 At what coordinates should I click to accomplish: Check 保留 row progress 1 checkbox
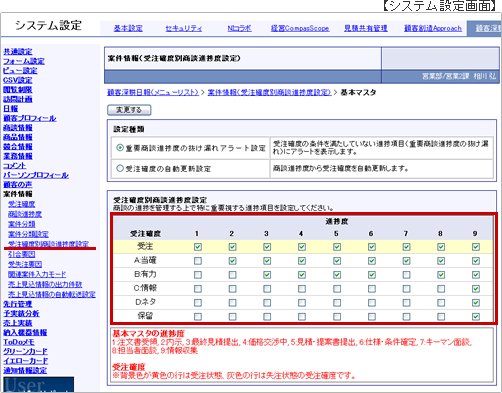click(x=198, y=316)
